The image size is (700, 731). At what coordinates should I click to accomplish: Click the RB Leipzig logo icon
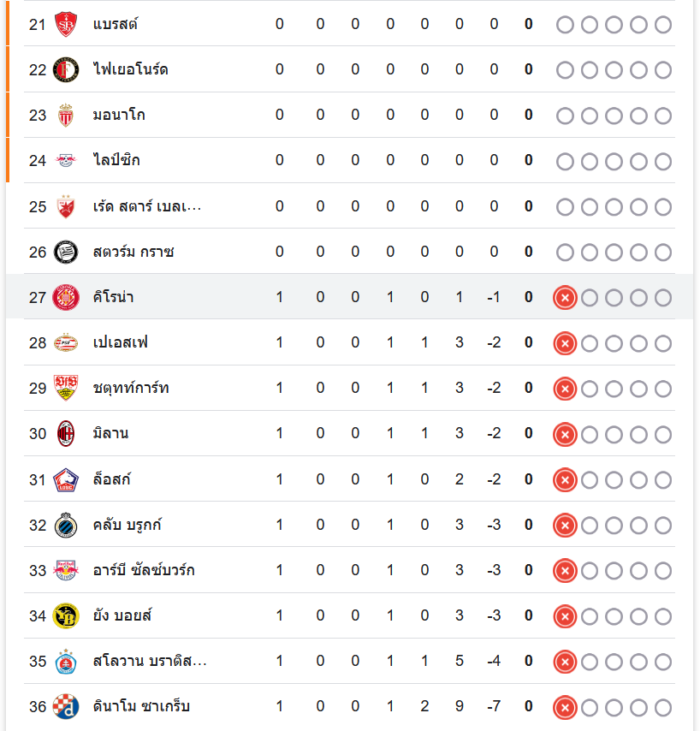point(66,160)
